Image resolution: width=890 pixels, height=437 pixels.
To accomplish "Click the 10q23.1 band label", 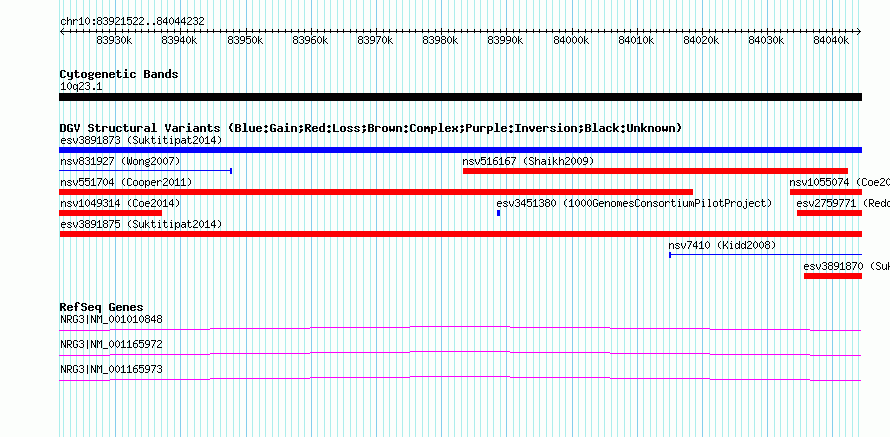I will [x=81, y=87].
